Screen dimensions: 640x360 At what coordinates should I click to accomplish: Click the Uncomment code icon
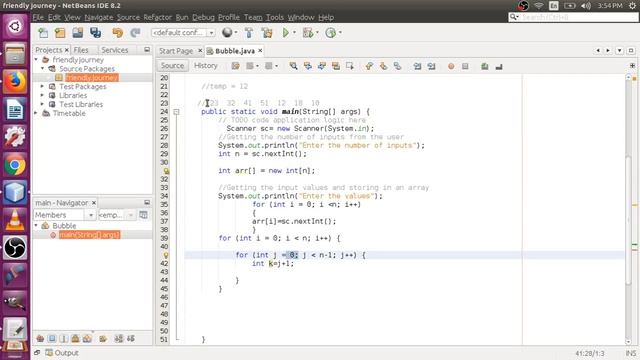[499, 66]
